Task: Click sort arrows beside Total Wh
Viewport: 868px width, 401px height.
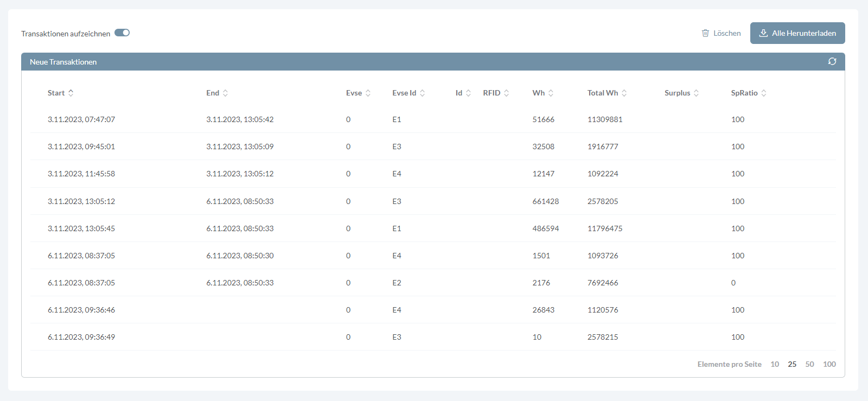Action: [624, 93]
